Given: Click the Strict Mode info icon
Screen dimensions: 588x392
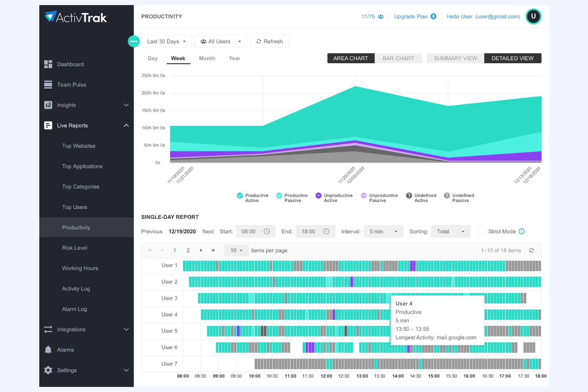Looking at the screenshot, I should coord(522,232).
